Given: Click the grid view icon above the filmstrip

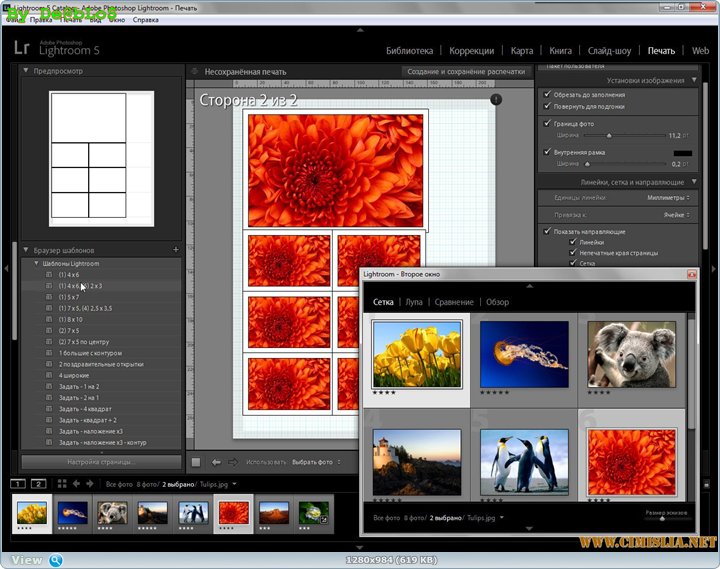Looking at the screenshot, I should click(x=61, y=484).
